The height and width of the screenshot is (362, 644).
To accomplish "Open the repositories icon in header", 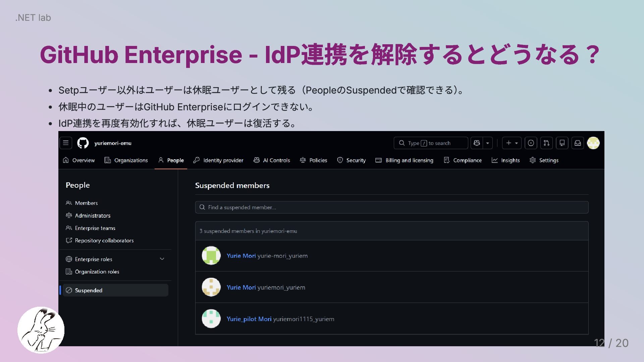I will click(x=562, y=143).
